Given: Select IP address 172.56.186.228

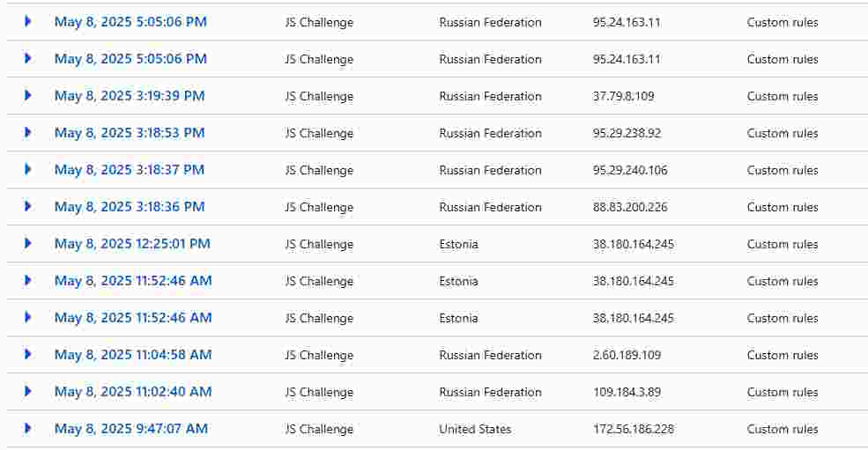Looking at the screenshot, I should pos(634,429).
